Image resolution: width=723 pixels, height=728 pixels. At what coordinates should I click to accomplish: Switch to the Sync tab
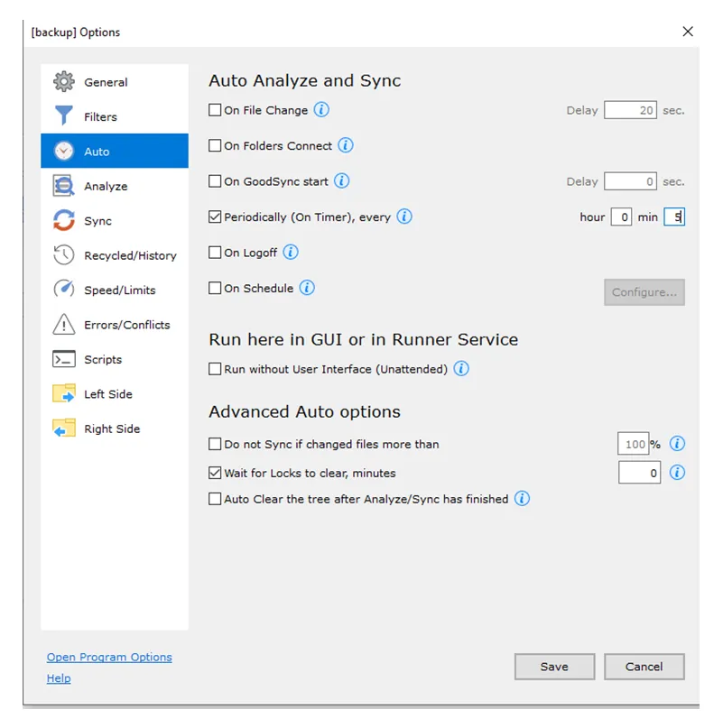pos(115,220)
